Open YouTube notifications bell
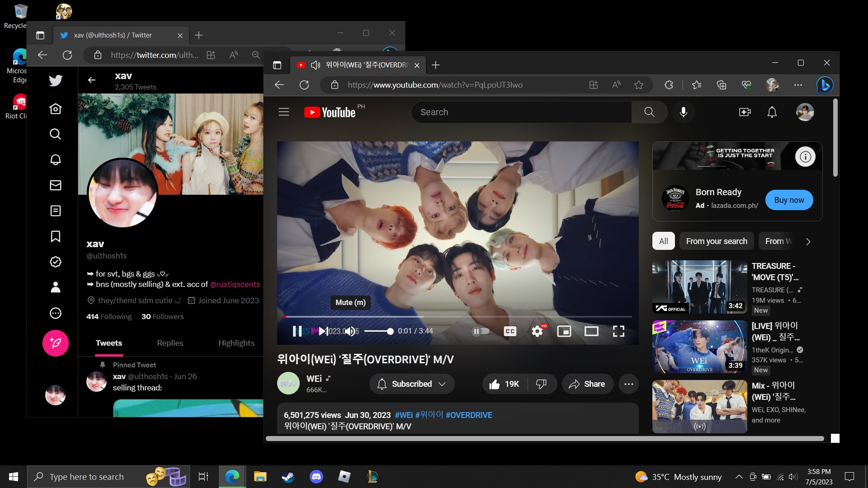This screenshot has height=488, width=868. point(772,112)
